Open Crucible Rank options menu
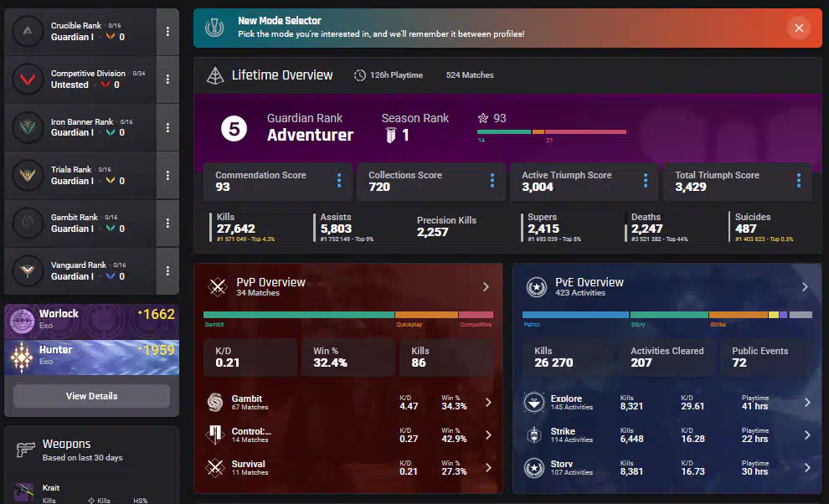The width and height of the screenshot is (829, 504). [167, 31]
